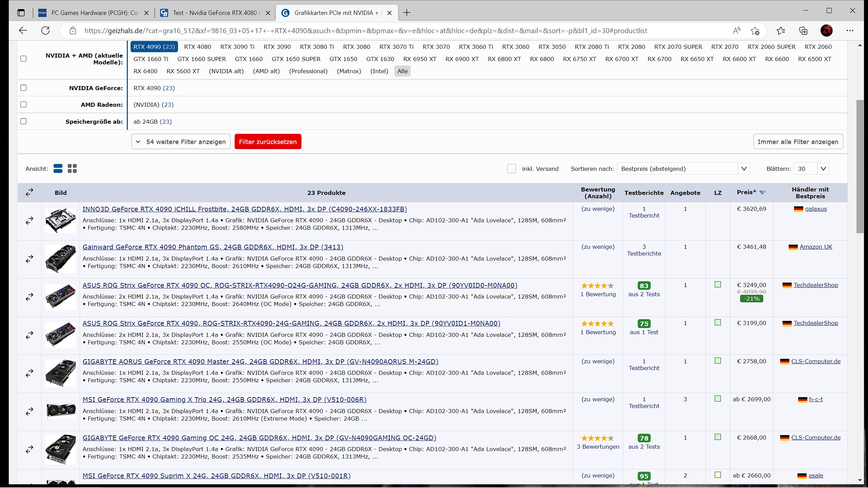Open browser Collections icon
868x488 pixels.
click(803, 31)
